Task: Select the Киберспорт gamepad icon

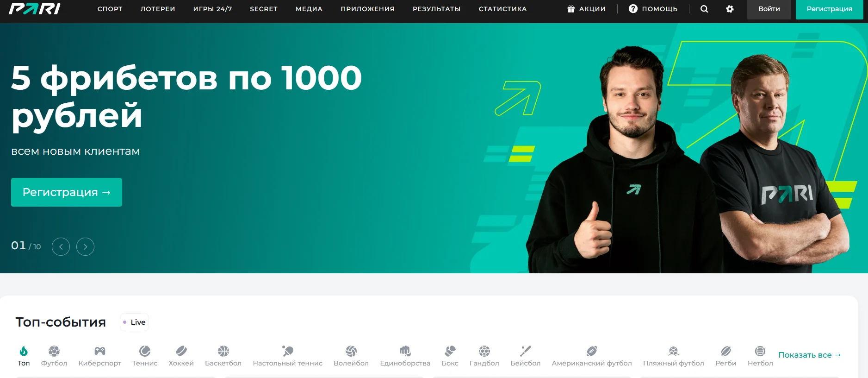Action: coord(100,351)
